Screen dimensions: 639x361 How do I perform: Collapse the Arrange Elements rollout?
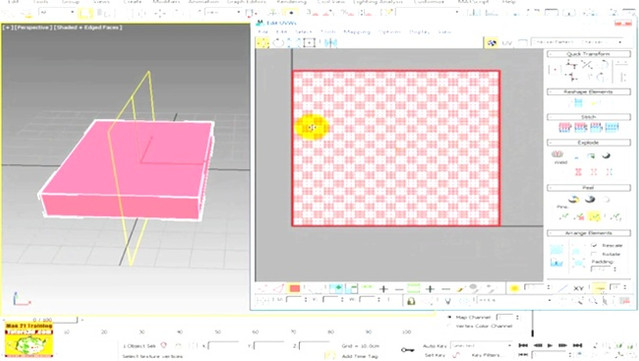coord(588,233)
